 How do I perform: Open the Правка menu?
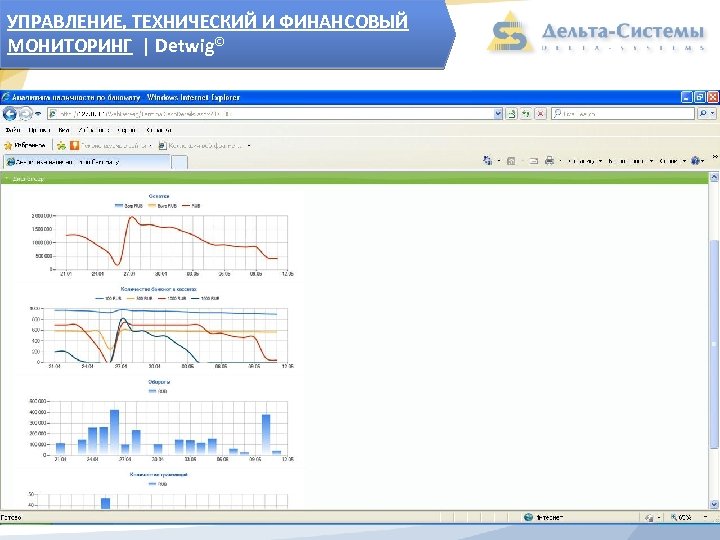coord(39,130)
